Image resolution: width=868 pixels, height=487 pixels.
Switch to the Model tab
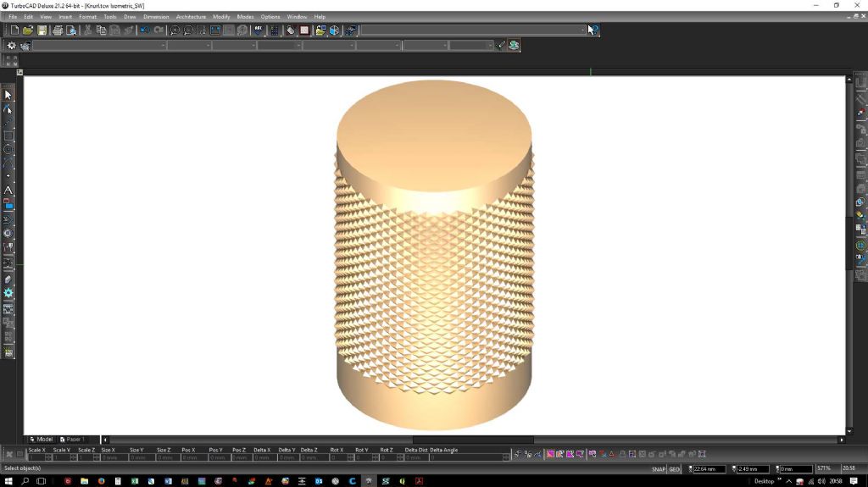coord(42,440)
